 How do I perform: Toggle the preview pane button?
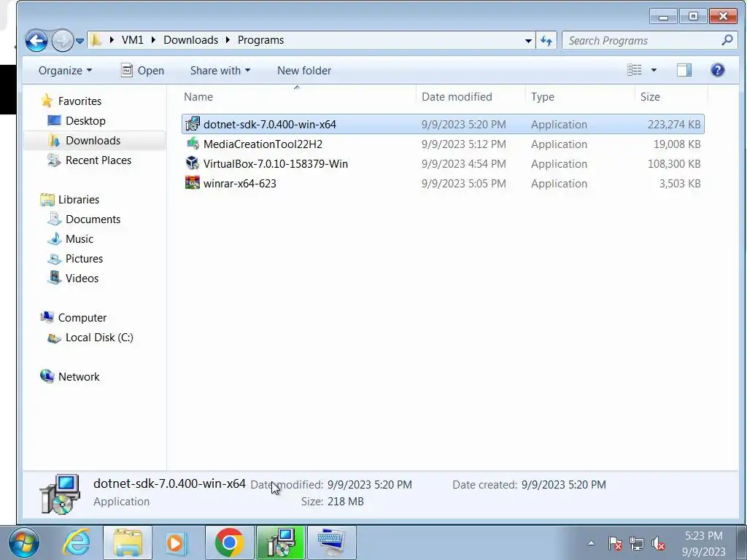coord(684,70)
